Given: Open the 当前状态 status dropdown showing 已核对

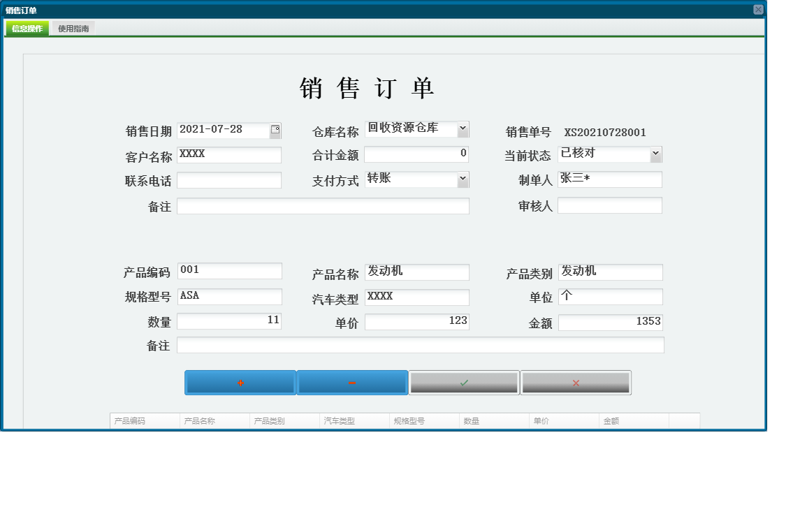Looking at the screenshot, I should pyautogui.click(x=655, y=154).
